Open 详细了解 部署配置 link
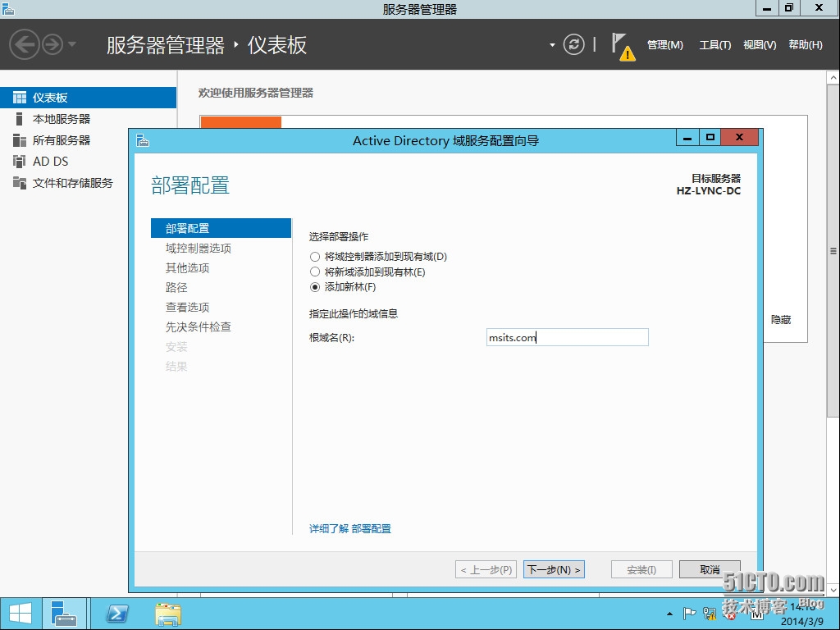This screenshot has width=840, height=630. click(349, 529)
